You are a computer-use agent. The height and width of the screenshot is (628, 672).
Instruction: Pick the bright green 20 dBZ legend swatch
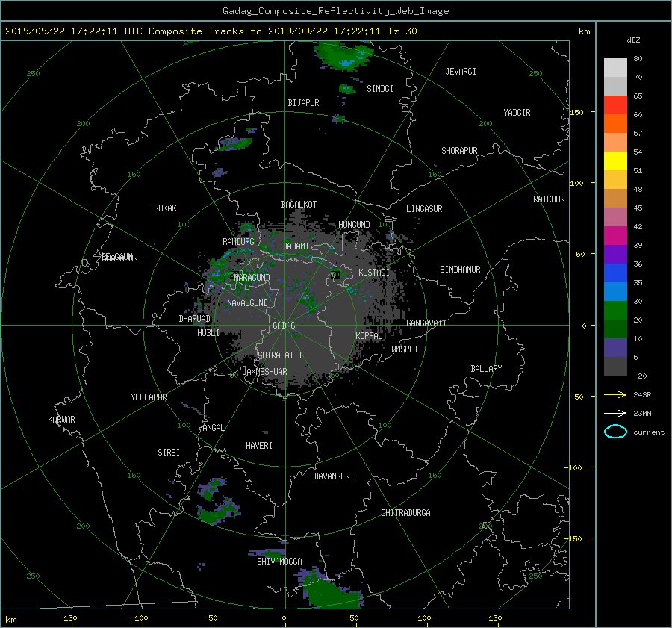615,311
